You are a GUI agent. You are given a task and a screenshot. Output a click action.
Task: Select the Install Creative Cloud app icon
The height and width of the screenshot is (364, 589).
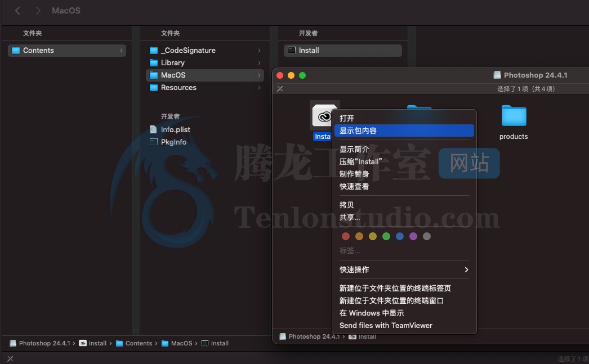point(323,115)
